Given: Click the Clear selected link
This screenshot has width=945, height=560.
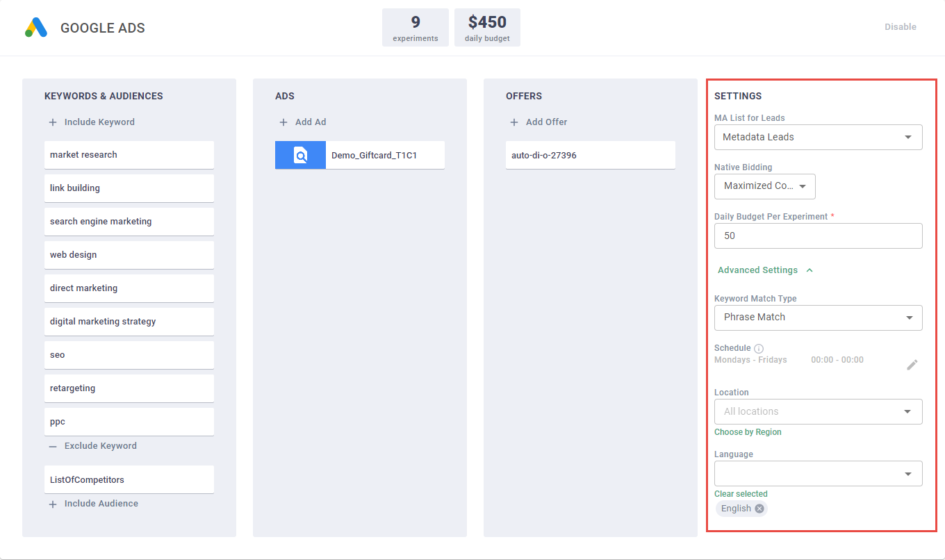Looking at the screenshot, I should tap(741, 494).
